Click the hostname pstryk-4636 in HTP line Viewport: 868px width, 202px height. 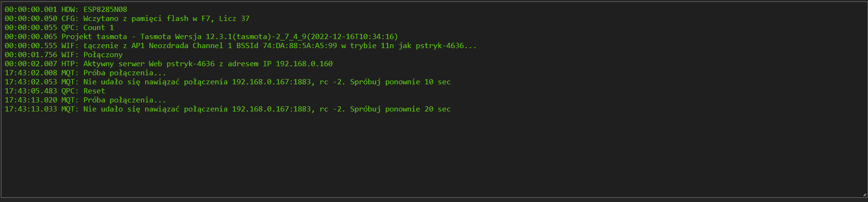coord(191,63)
